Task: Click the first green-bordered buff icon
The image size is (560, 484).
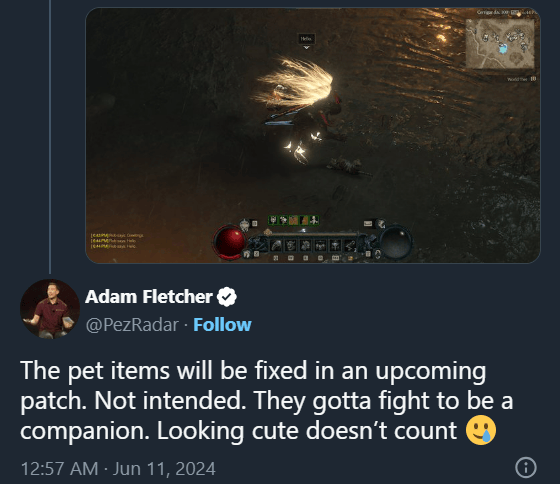Action: pos(274,220)
